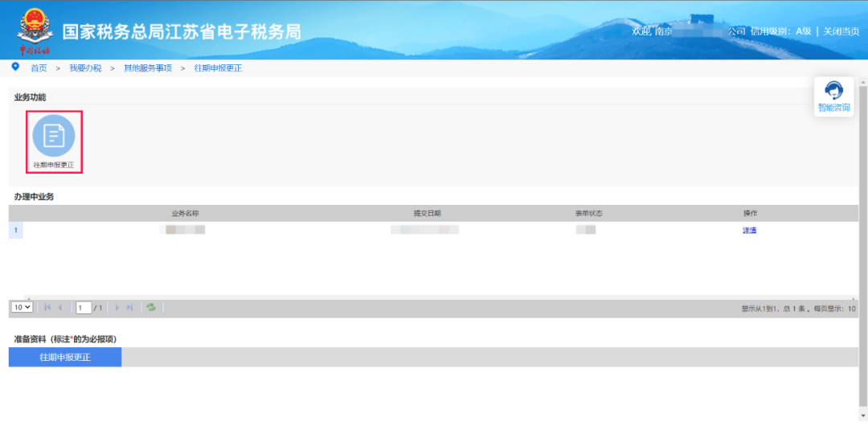Go to next page of results

[x=117, y=308]
